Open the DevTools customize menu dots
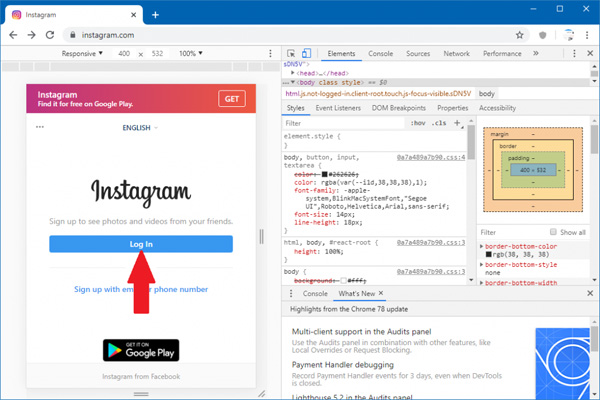Viewport: 600px width, 400px height. tap(574, 54)
